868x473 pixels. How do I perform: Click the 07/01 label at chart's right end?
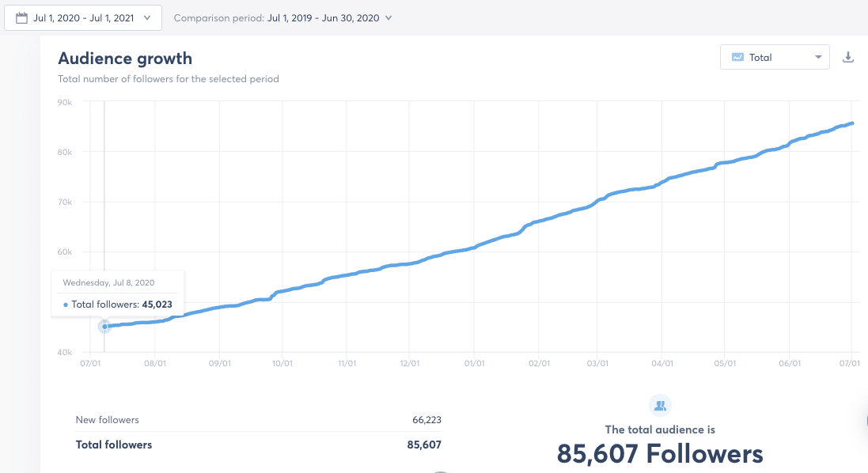[850, 364]
